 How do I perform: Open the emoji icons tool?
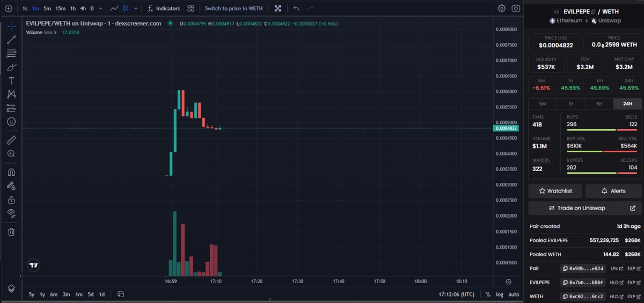coord(11,122)
